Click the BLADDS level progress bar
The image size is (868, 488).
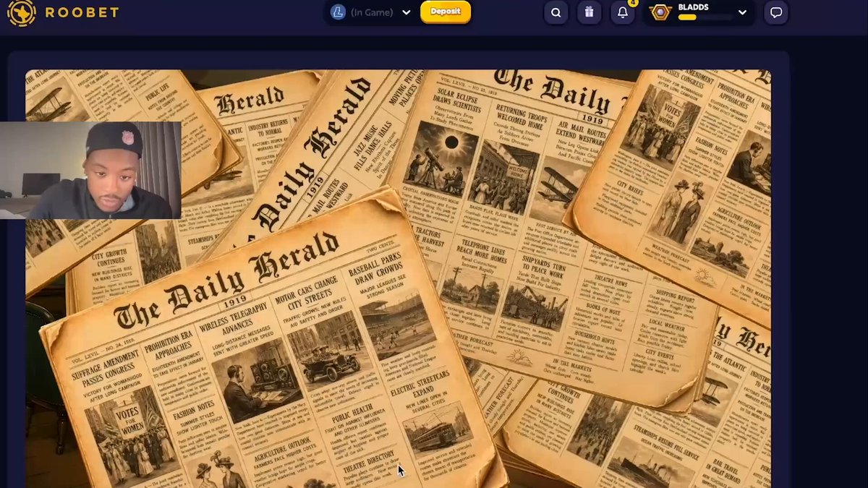(x=705, y=17)
